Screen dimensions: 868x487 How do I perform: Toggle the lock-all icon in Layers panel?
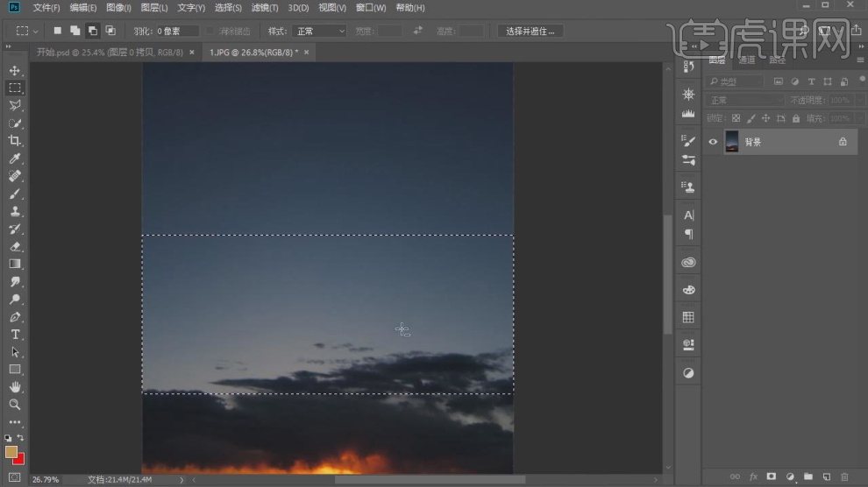pos(795,118)
